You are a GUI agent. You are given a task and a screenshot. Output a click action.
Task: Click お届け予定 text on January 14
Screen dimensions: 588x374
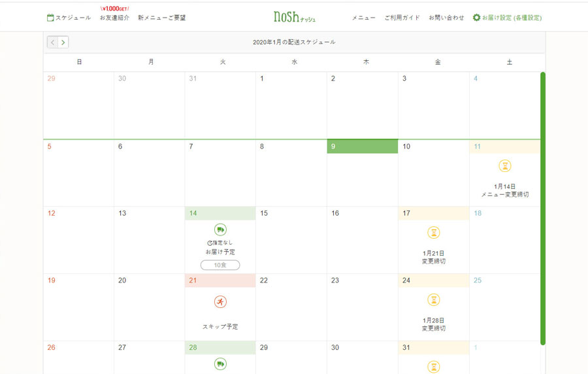pos(220,252)
